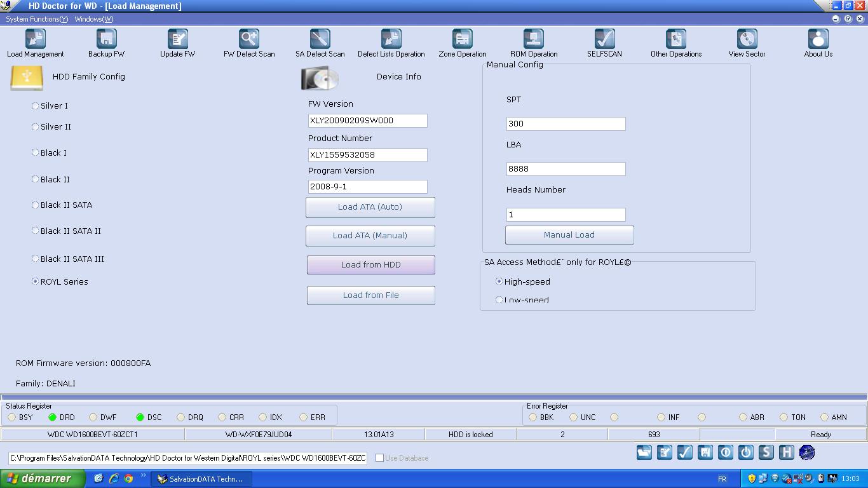Enable the Use Database checkbox
This screenshot has width=868, height=488.
(380, 458)
